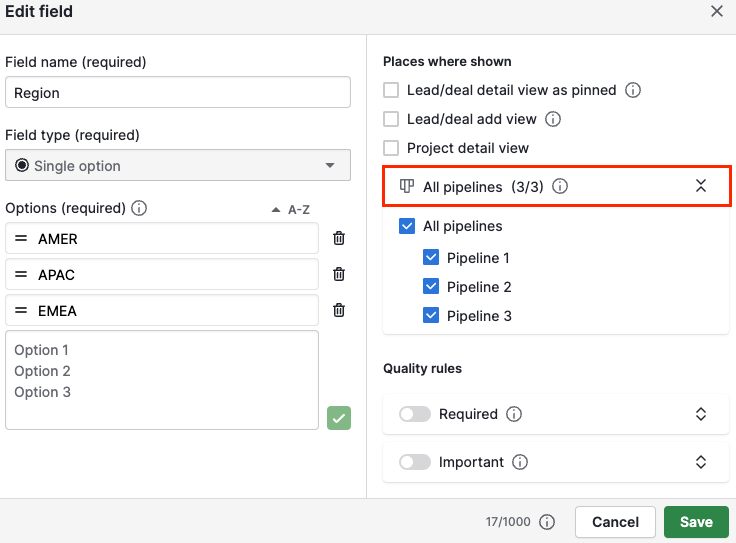The image size is (736, 543).
Task: Click info icon beside Lead/deal add view
Action: [553, 119]
